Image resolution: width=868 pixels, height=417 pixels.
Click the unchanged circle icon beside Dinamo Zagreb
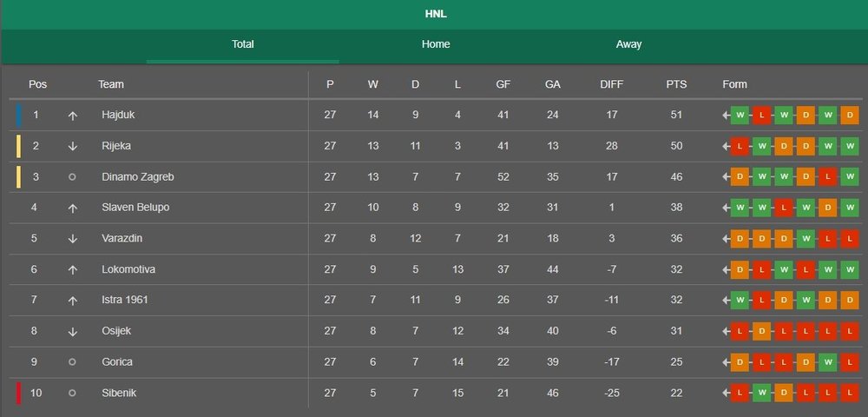[x=72, y=177]
